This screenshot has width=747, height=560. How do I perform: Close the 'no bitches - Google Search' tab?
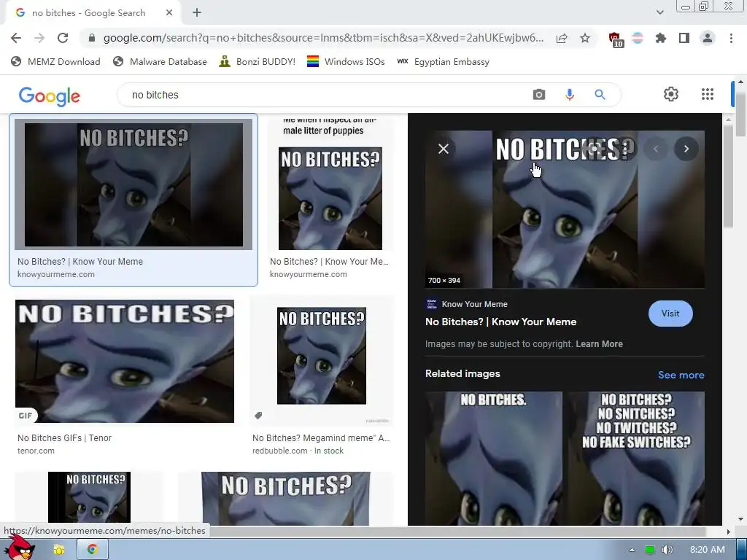click(169, 13)
